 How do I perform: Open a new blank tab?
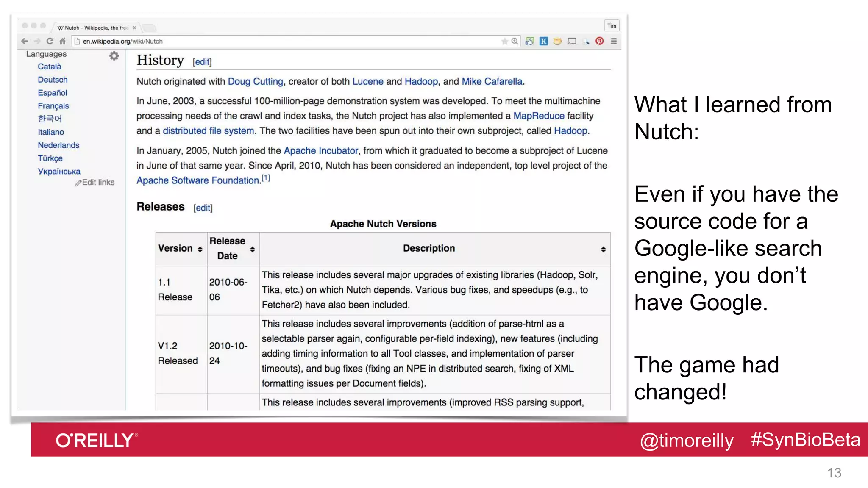click(149, 28)
